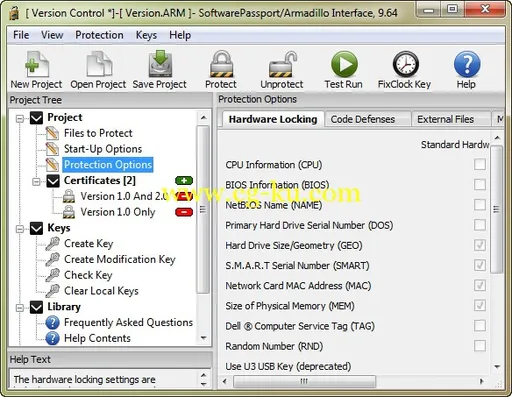
Task: Click the Clear Local Keys wrench icon
Action: coord(52,291)
